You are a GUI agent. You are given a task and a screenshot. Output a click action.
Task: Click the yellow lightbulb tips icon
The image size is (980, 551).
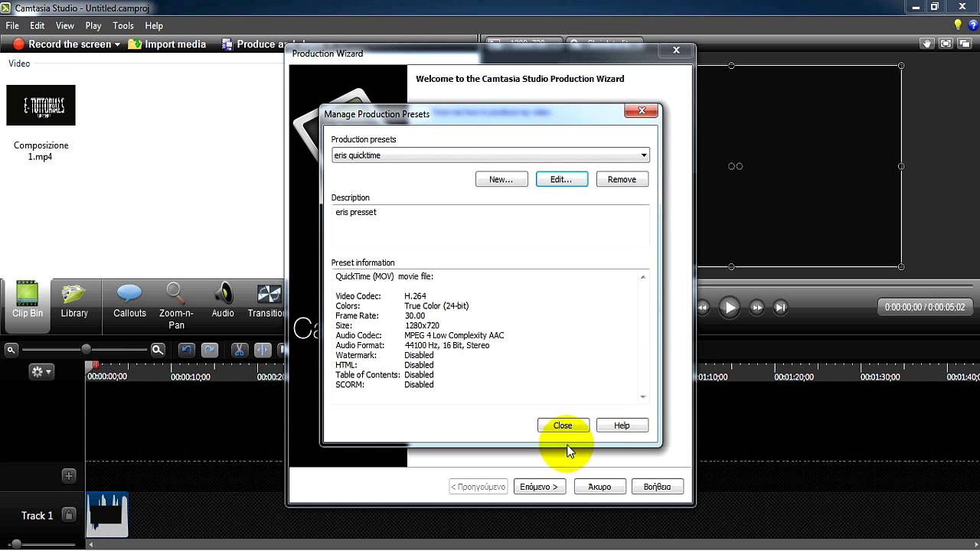pos(957,25)
